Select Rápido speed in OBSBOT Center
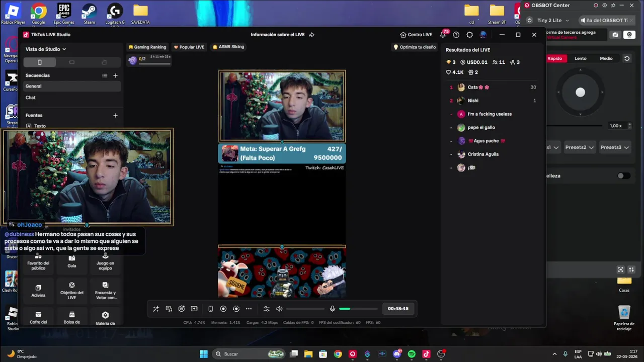The width and height of the screenshot is (644, 362). [x=554, y=58]
